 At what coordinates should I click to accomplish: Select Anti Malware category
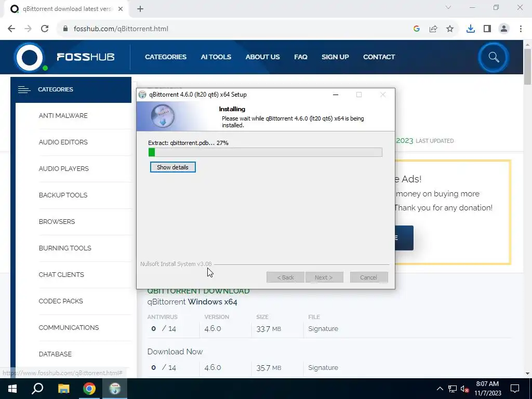(x=63, y=116)
